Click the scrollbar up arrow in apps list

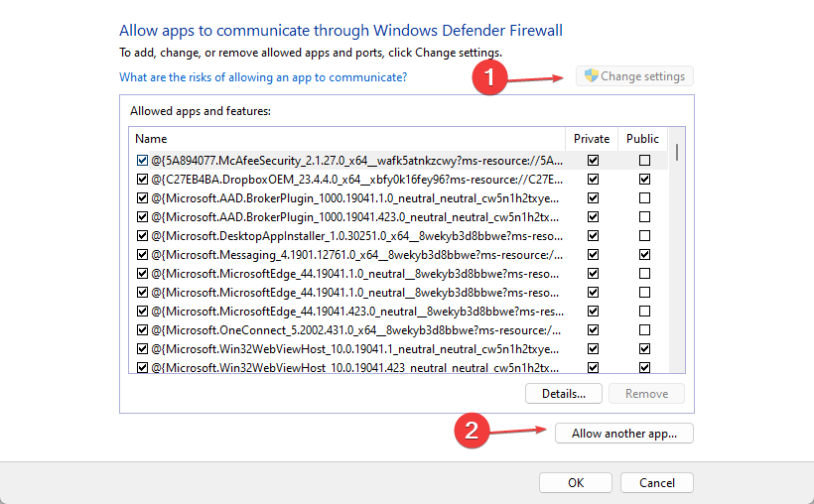tap(677, 137)
